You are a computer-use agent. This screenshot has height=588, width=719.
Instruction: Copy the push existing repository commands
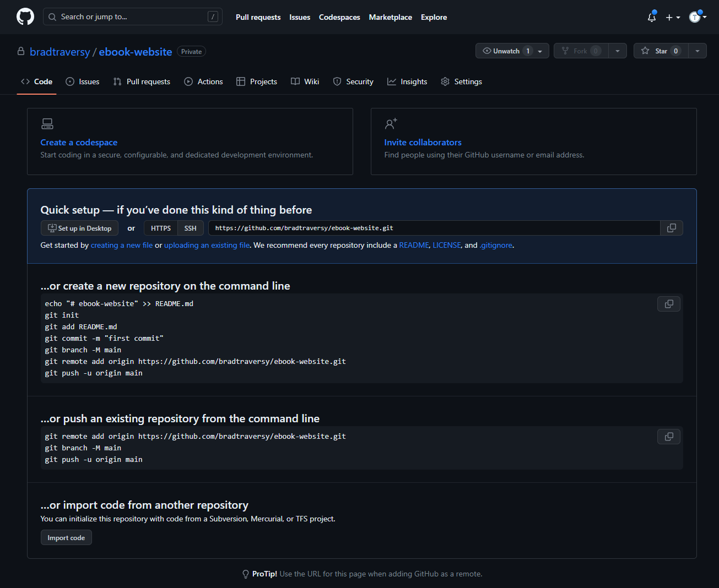point(669,437)
